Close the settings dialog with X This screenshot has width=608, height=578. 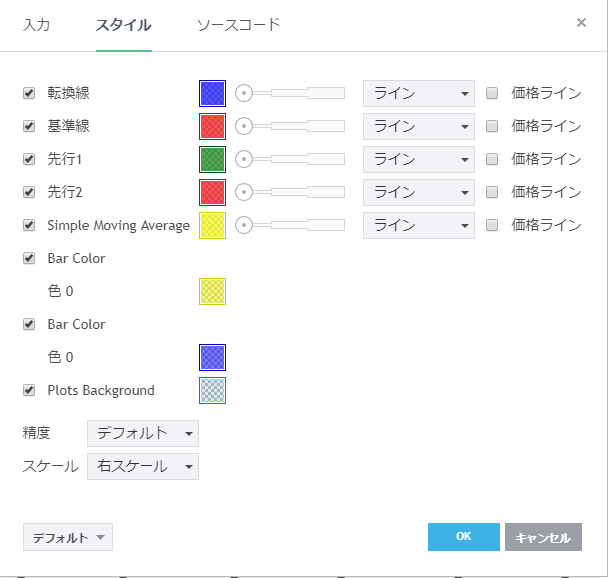[582, 22]
